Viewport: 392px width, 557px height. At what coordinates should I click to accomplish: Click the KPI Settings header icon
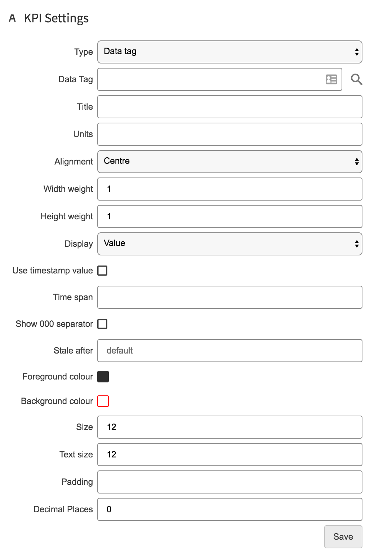coord(13,18)
